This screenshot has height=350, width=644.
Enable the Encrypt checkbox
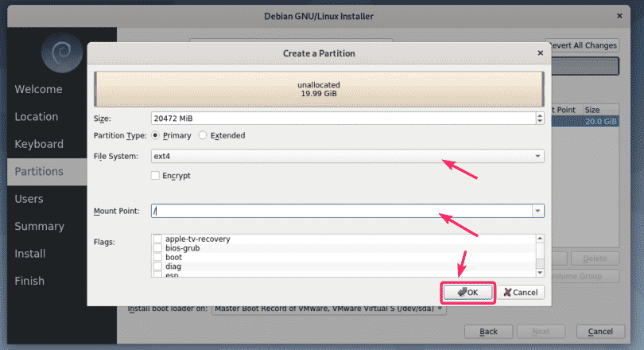tap(155, 176)
